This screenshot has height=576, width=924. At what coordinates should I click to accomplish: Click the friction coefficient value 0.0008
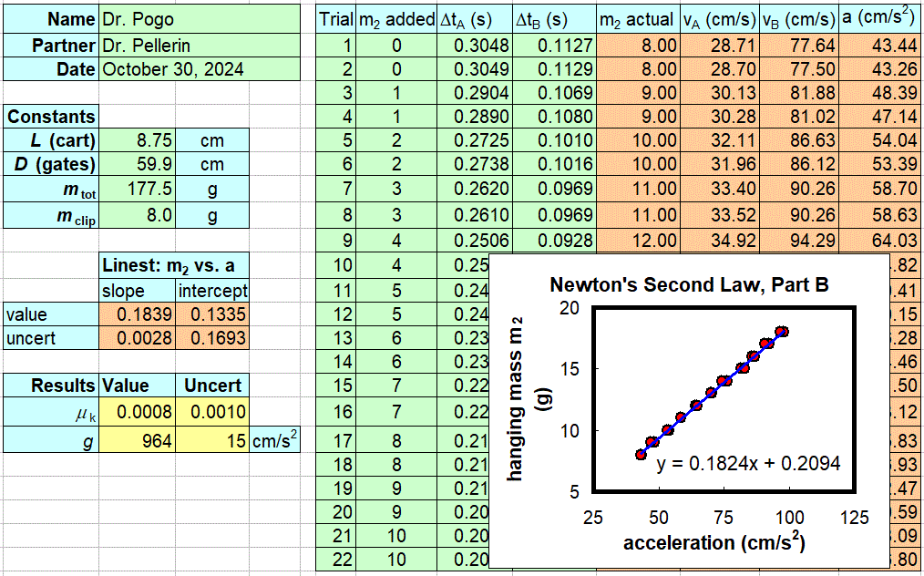(137, 413)
